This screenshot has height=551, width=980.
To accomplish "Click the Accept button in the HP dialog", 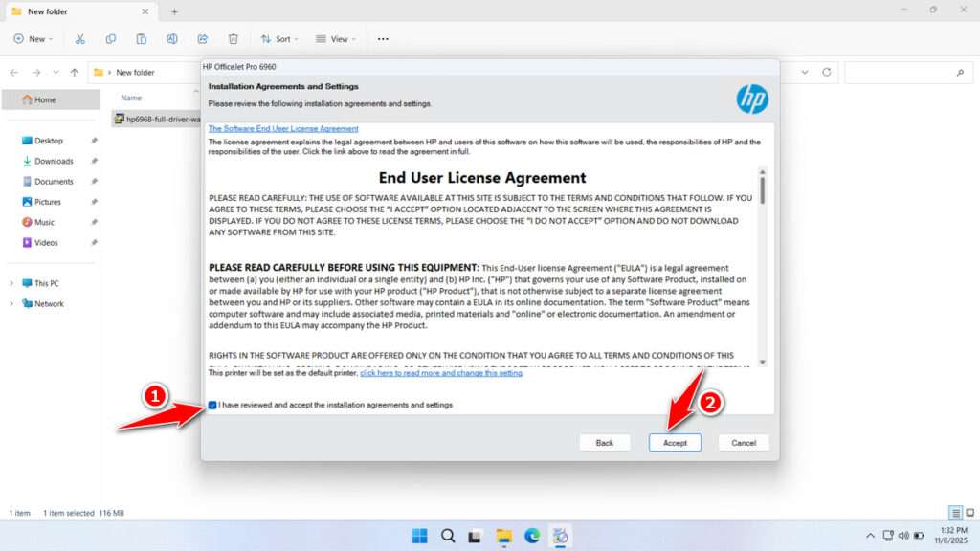I will tap(675, 442).
